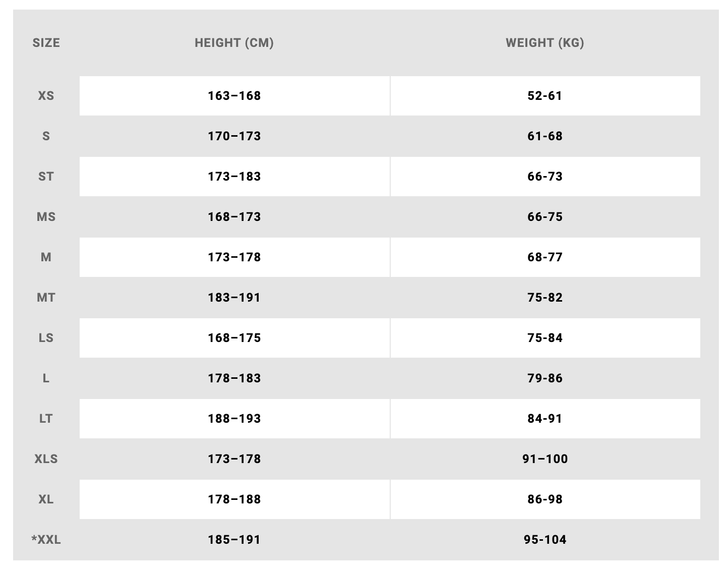This screenshot has height=571, width=728.
Task: Select the XLS size row label
Action: pyautogui.click(x=46, y=459)
